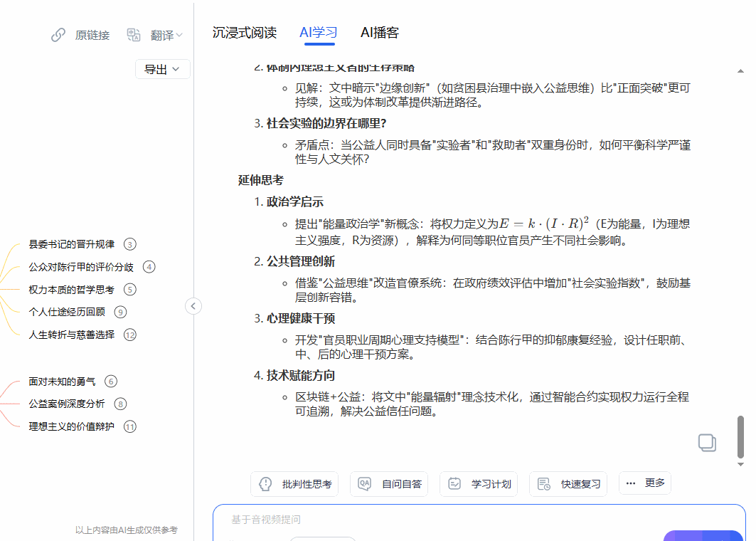Select the 权力本质的哲学思考 mind map node
The height and width of the screenshot is (541, 756).
[x=71, y=290]
